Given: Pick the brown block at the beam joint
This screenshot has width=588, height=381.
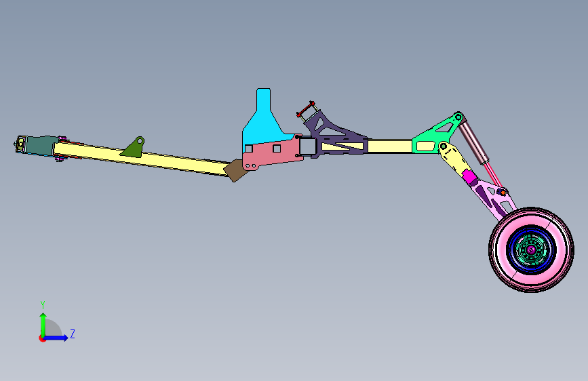Looking at the screenshot, I should coord(234,172).
